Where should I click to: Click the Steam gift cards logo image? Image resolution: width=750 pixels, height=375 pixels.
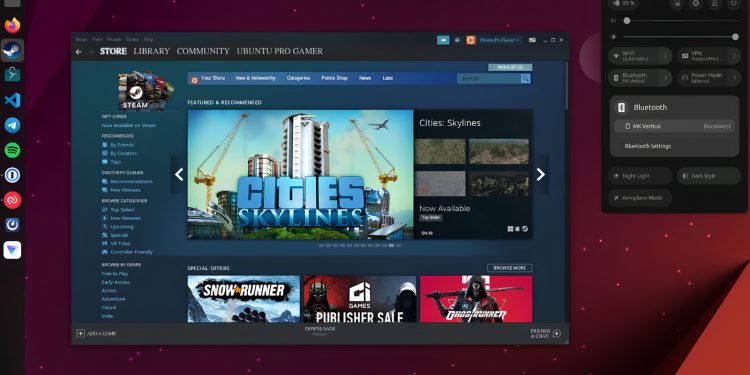[145, 91]
